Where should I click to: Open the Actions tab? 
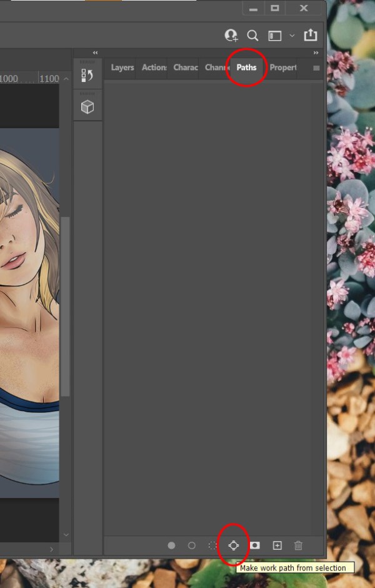pyautogui.click(x=154, y=68)
